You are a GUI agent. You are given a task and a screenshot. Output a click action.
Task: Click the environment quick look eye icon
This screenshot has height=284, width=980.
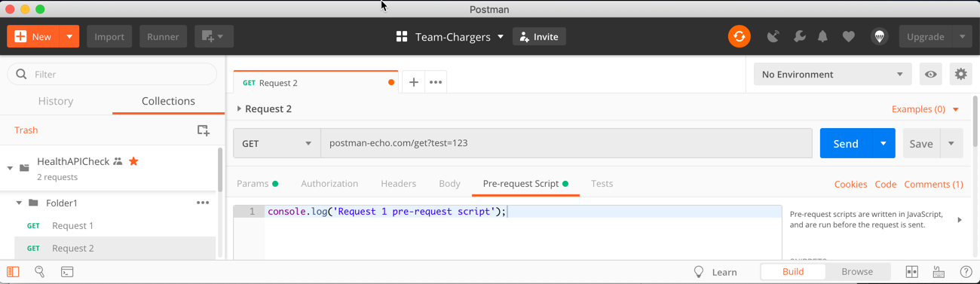pos(931,74)
